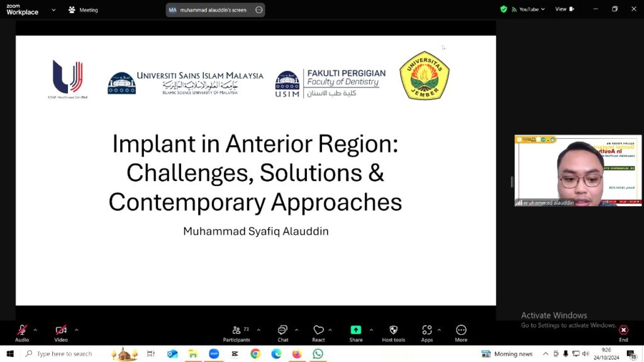Click the video panel divider handle
The image size is (644, 362).
[512, 182]
